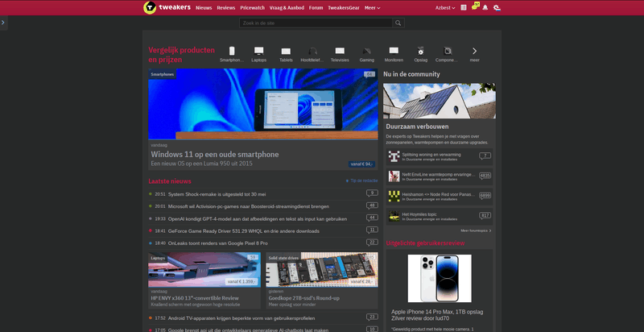Viewport: 644px width, 332px height.
Task: Click the Tweakers logo
Action: (x=167, y=7)
